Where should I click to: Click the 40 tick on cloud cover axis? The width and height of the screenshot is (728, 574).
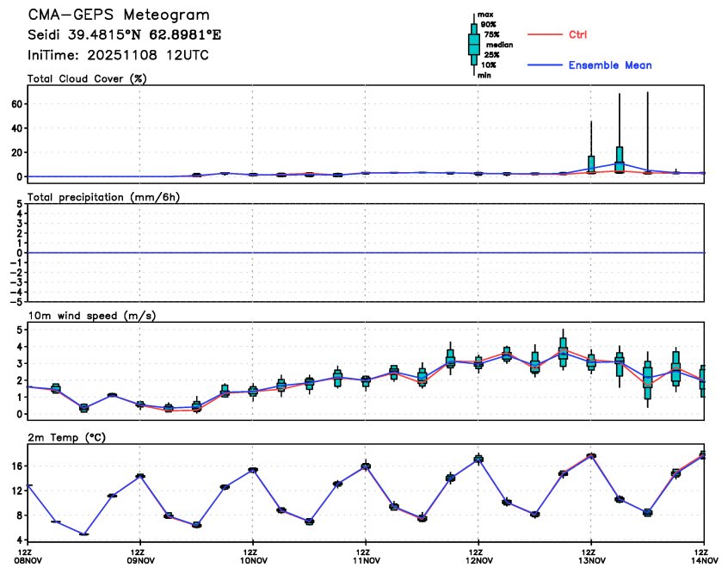coord(16,128)
